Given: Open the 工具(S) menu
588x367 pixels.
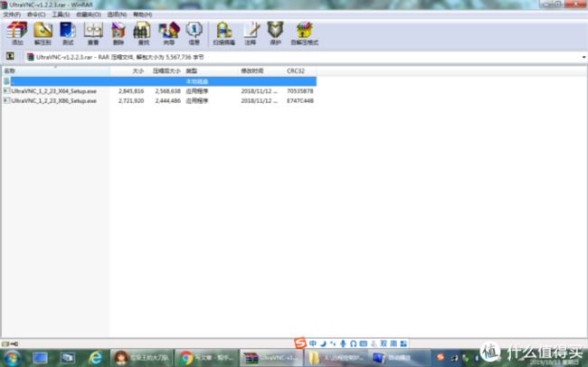Looking at the screenshot, I should click(x=61, y=14).
